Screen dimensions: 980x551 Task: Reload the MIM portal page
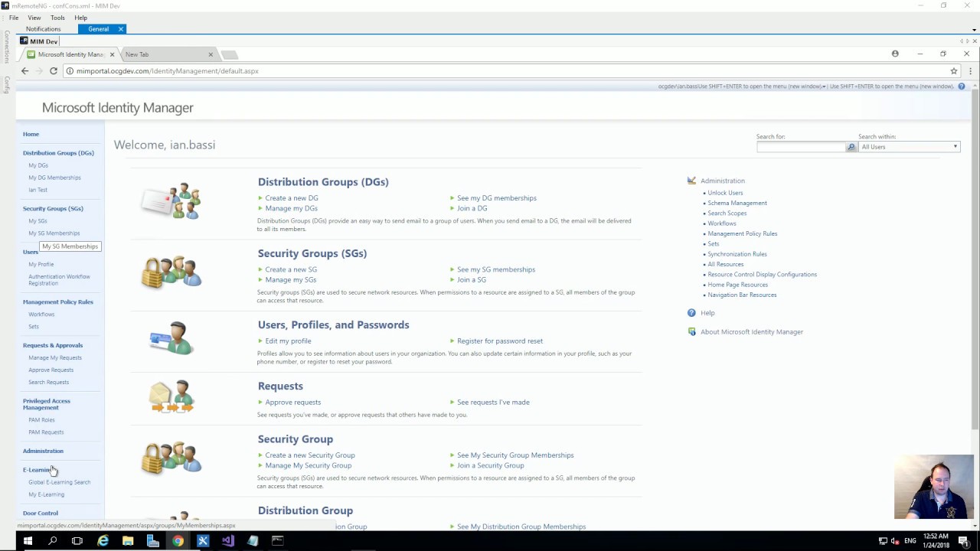coord(54,71)
